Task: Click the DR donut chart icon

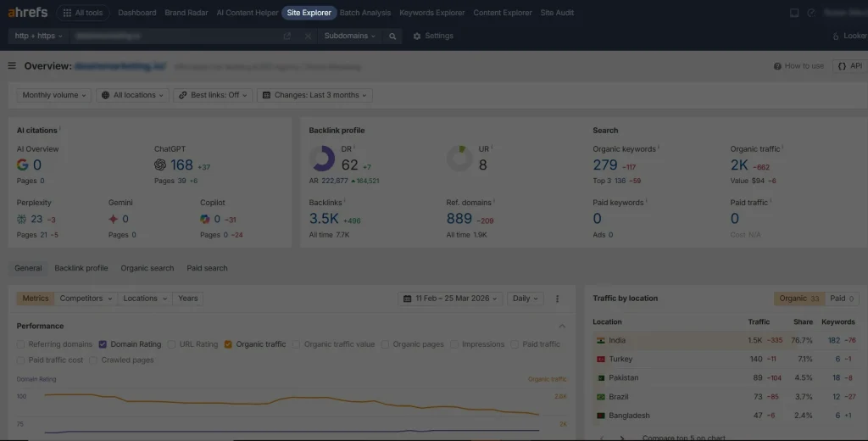Action: 321,159
